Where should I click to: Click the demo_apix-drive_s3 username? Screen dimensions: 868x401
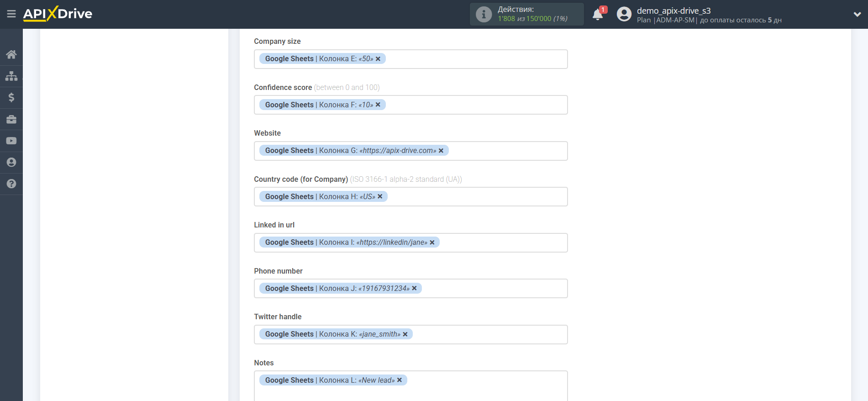(x=673, y=11)
